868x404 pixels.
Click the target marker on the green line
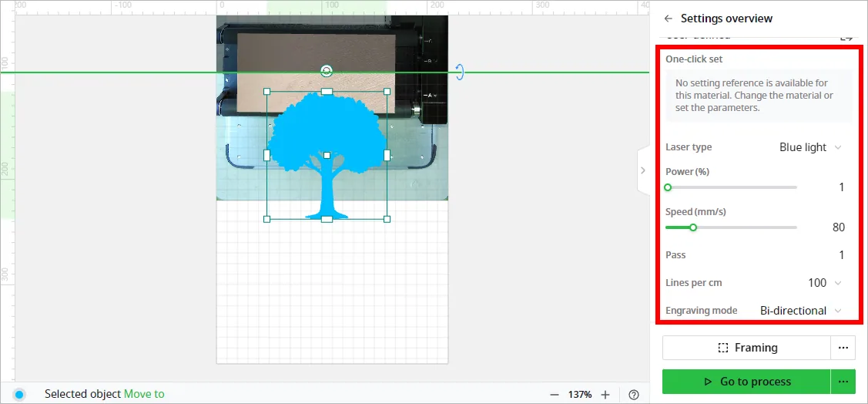coord(327,71)
